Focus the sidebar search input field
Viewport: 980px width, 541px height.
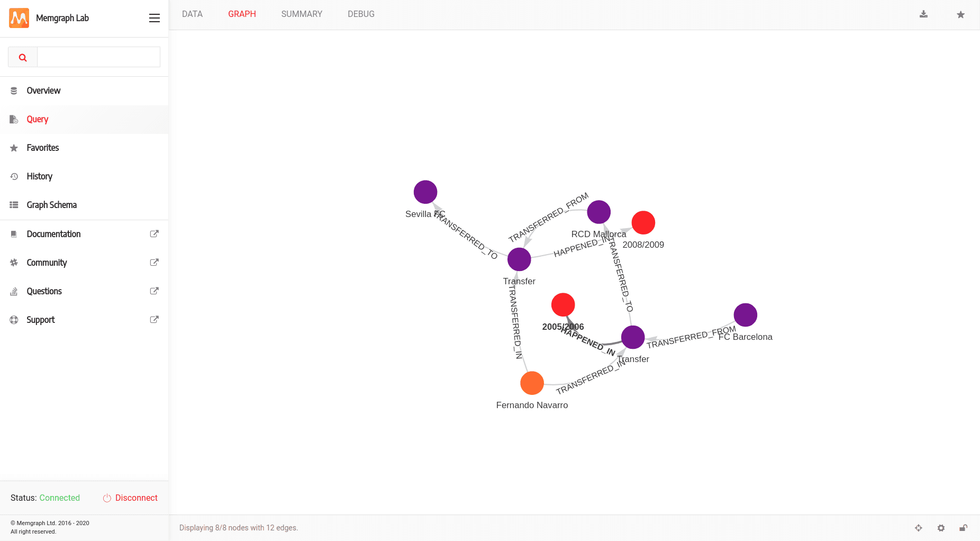click(x=98, y=57)
